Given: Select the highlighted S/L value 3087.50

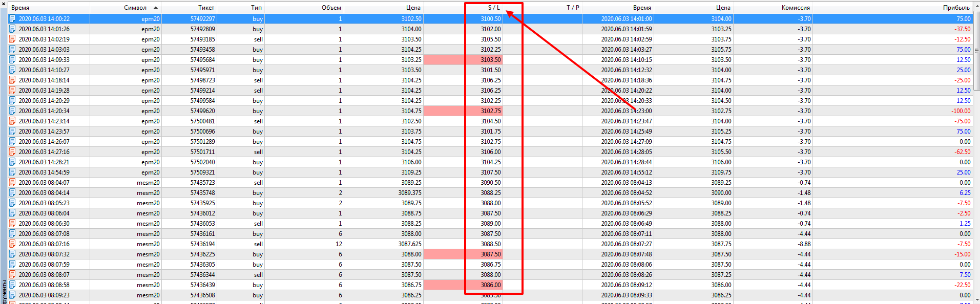Looking at the screenshot, I should [x=490, y=254].
